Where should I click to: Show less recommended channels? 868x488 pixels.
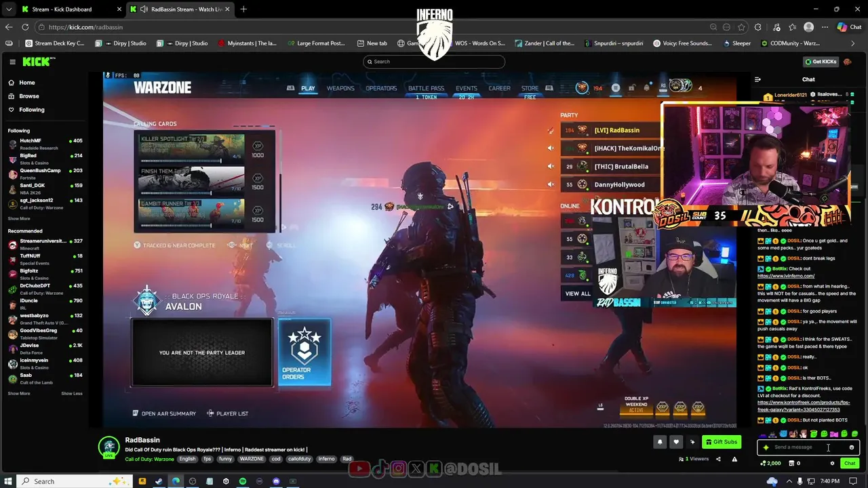point(72,393)
